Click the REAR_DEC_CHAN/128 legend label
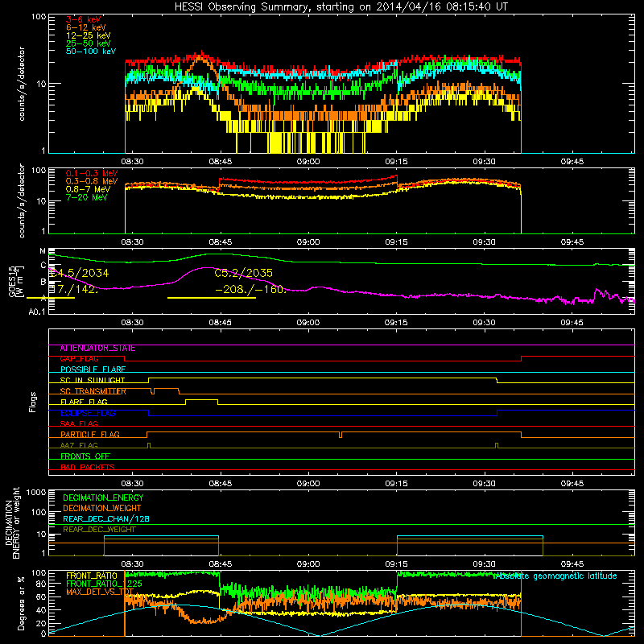This screenshot has height=644, width=644. 106,519
